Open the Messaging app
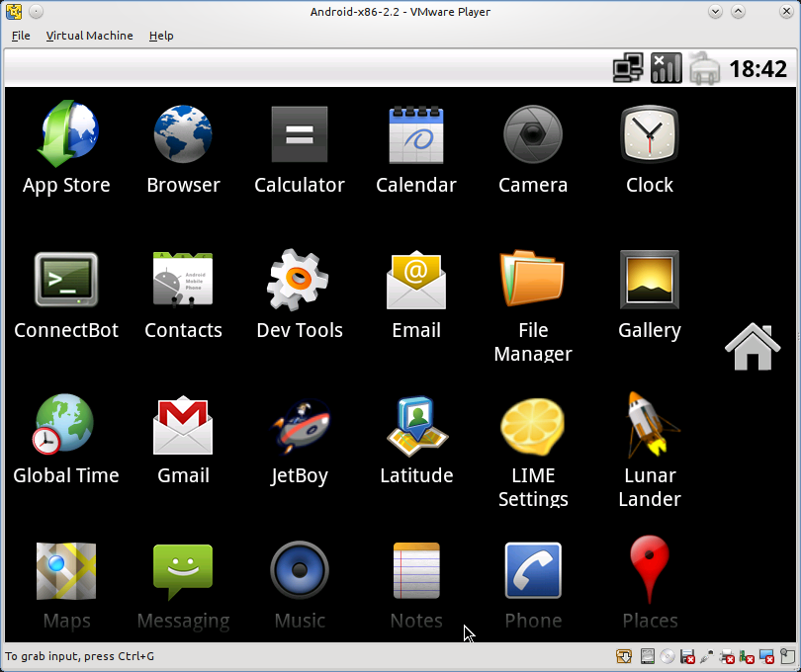Viewport: 801px width, 672px height. [183, 585]
